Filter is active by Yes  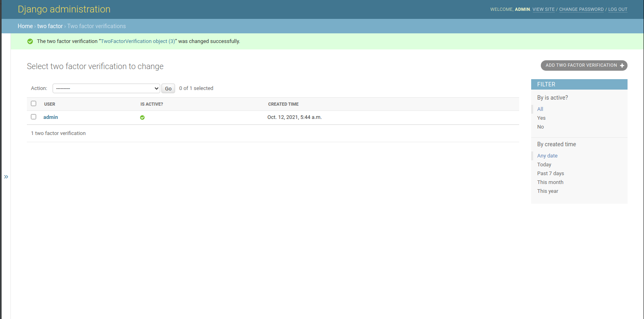coord(541,118)
